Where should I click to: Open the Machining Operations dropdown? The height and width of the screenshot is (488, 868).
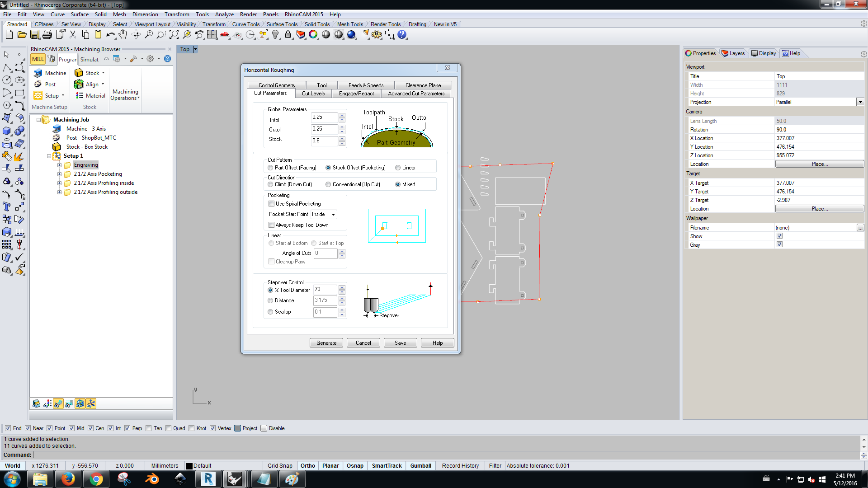[125, 95]
